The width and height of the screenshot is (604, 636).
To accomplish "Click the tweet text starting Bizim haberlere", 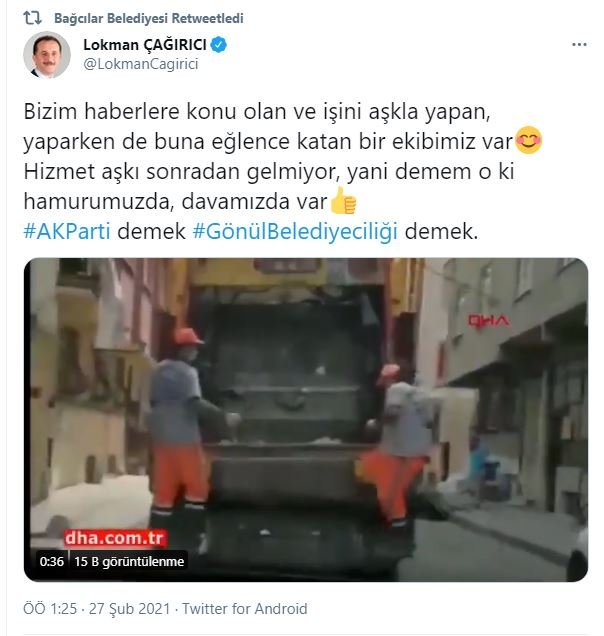I will click(x=283, y=171).
